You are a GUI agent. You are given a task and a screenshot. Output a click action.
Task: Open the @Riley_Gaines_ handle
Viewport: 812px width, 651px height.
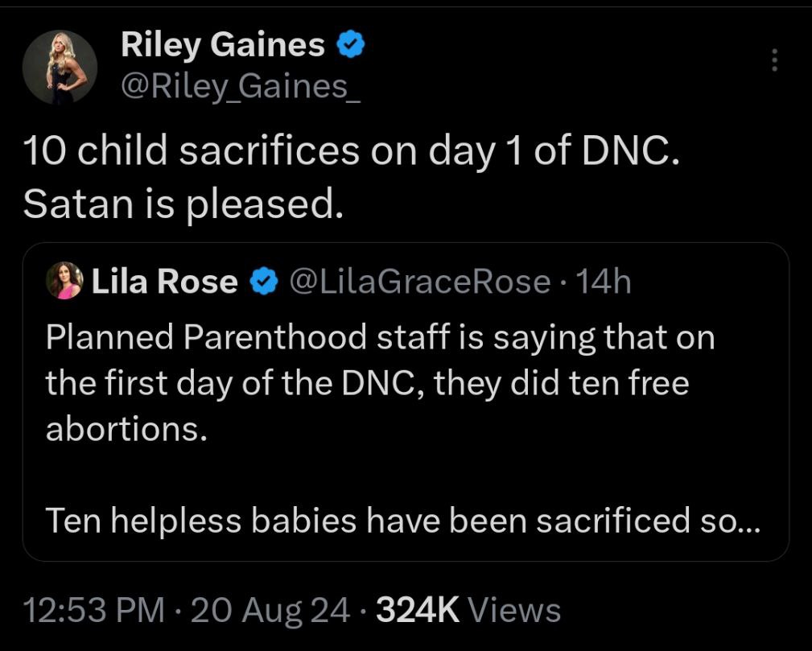[241, 86]
